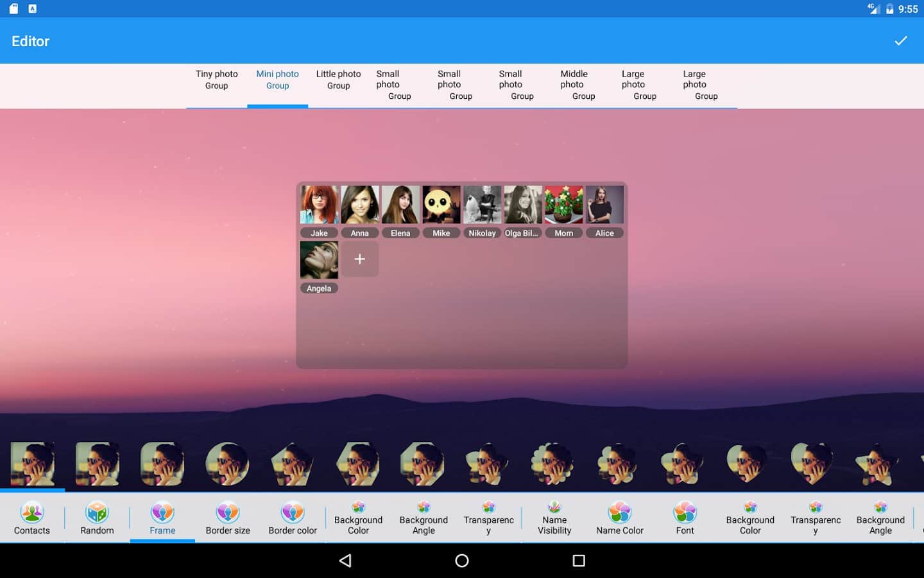924x578 pixels.
Task: Click the Jake name label
Action: click(x=319, y=233)
